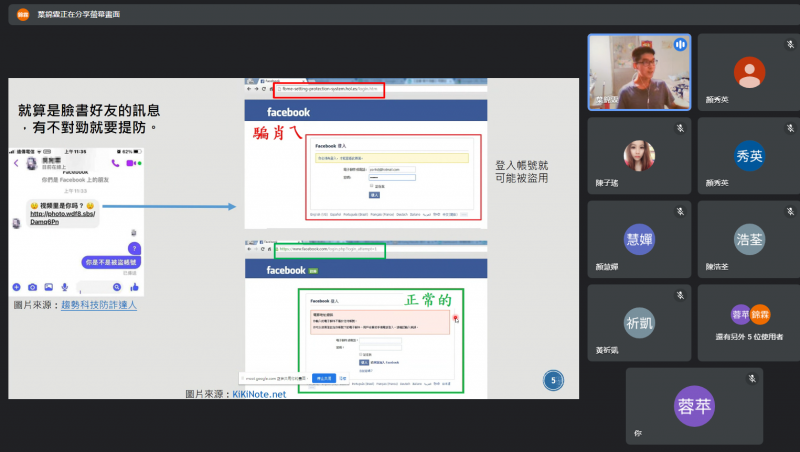Click the 登入帳號就可能被盜用 caption

521,172
